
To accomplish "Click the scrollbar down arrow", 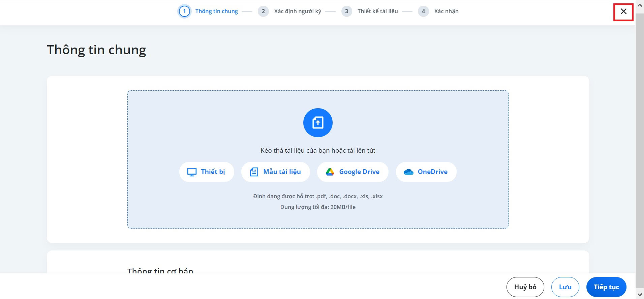I will pyautogui.click(x=640, y=295).
